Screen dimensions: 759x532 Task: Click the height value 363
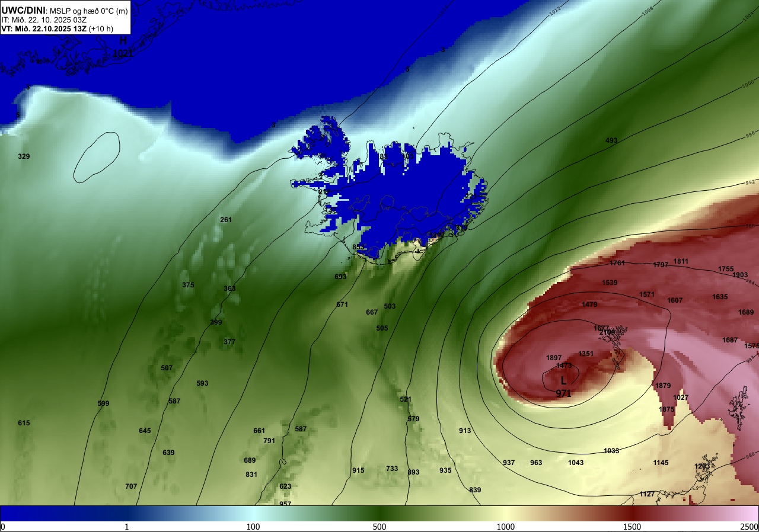[229, 289]
